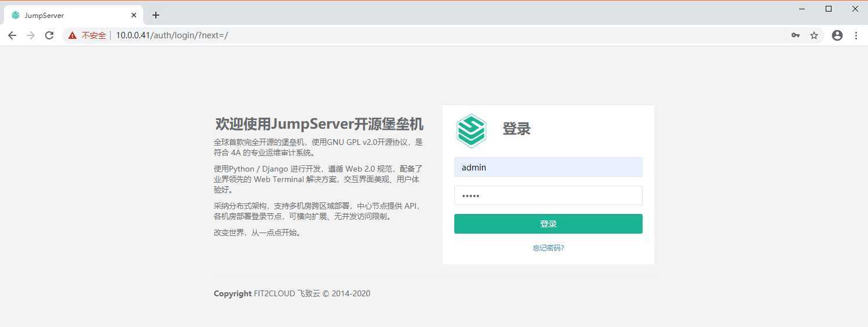This screenshot has width=868, height=327.
Task: Click the 登录 heading text
Action: pos(516,129)
